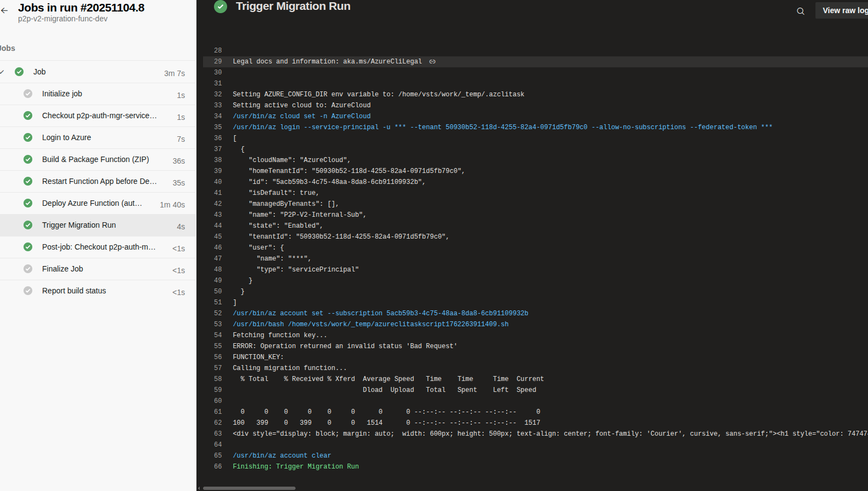This screenshot has height=491, width=868.
Task: Open Restart Function App before Deploy step
Action: [x=98, y=181]
